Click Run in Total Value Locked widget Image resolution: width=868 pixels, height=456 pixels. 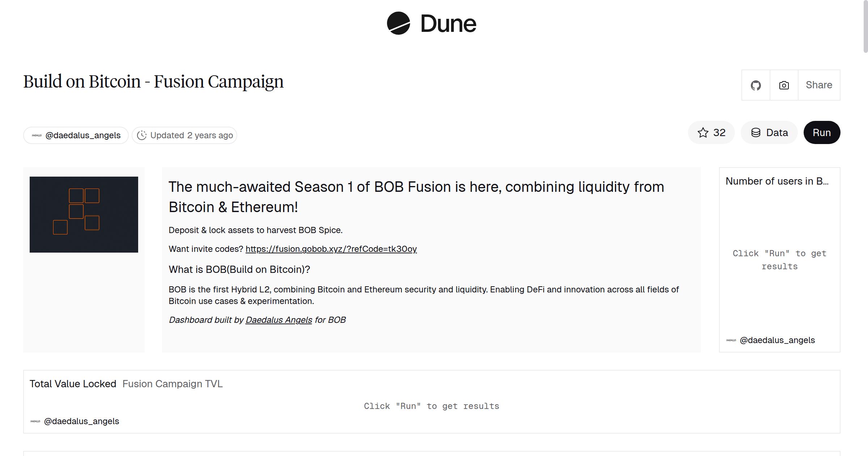pyautogui.click(x=409, y=406)
